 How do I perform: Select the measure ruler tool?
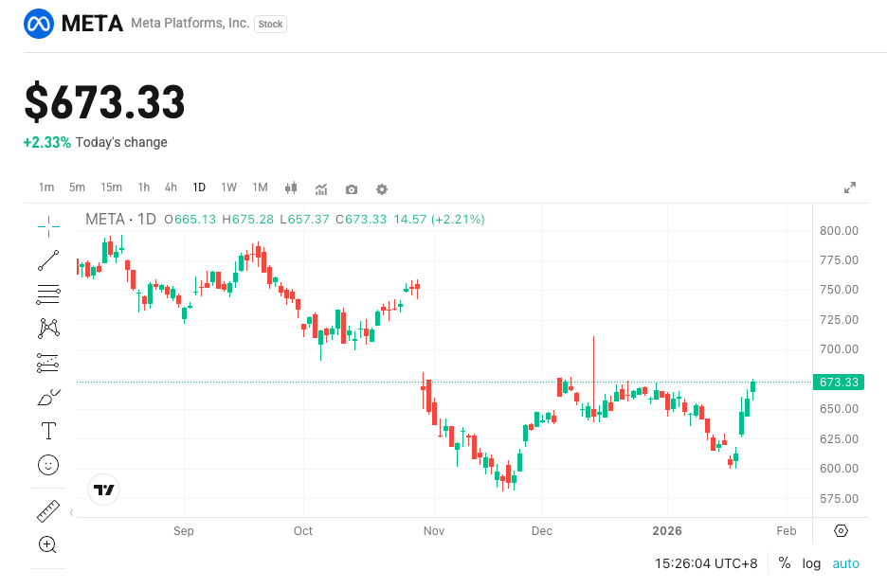coord(47,510)
